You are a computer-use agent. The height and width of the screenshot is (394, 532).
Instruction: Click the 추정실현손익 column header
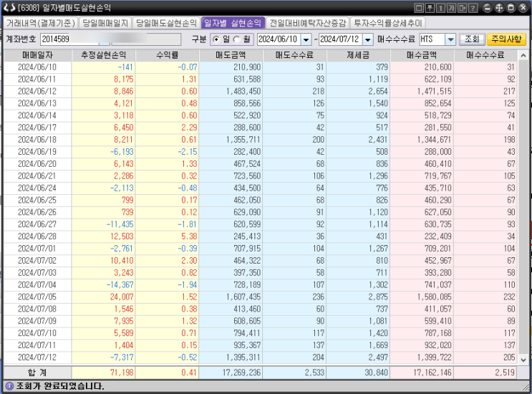[x=104, y=55]
